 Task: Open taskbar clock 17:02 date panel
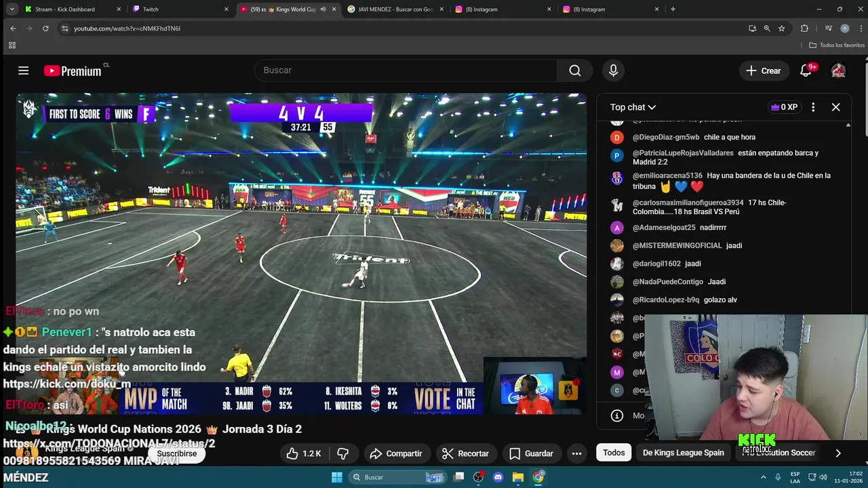click(x=848, y=477)
